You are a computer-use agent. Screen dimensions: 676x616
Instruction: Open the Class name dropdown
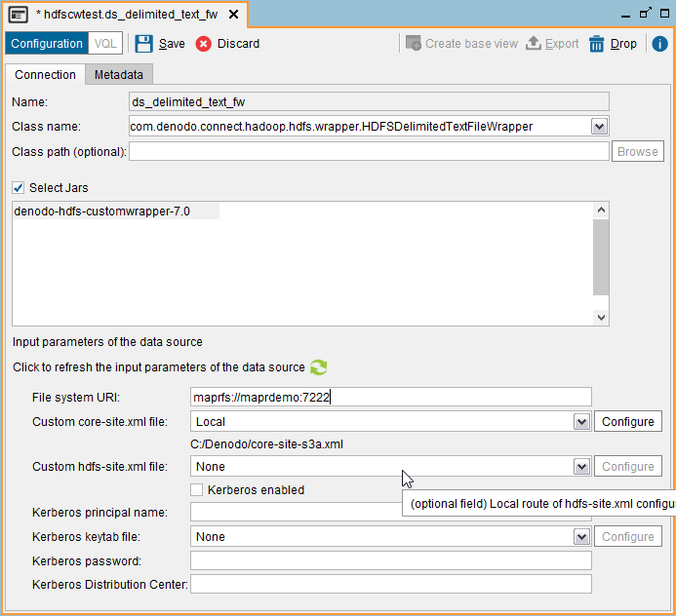599,127
